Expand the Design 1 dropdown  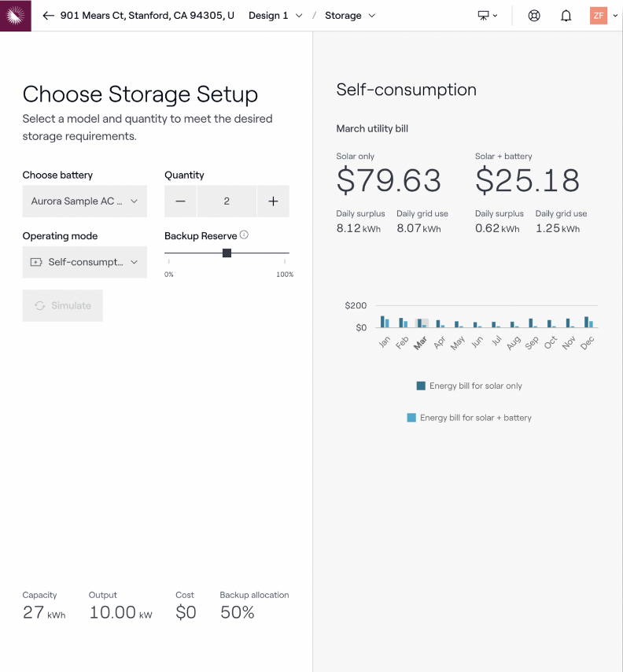(275, 16)
